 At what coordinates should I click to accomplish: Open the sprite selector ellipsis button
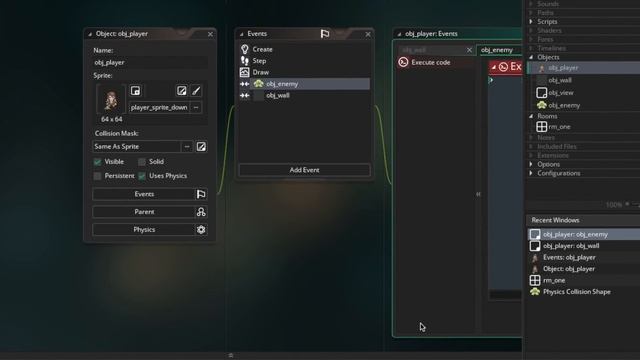pyautogui.click(x=196, y=107)
